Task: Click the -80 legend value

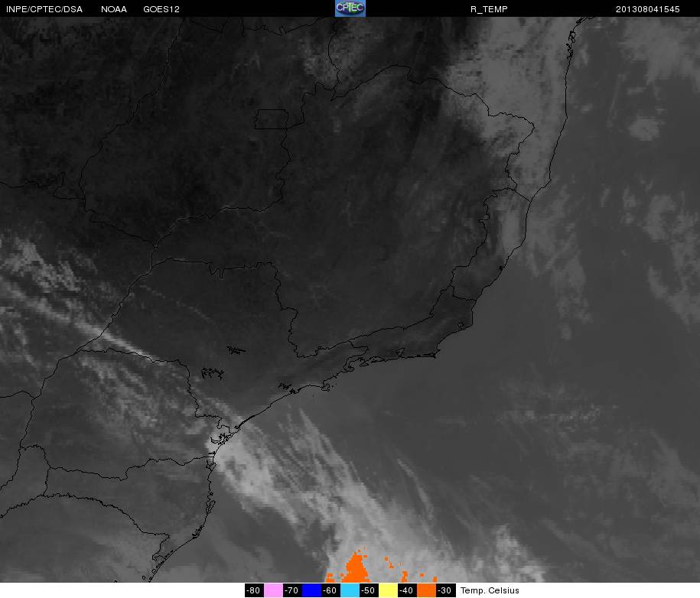Action: [x=254, y=590]
